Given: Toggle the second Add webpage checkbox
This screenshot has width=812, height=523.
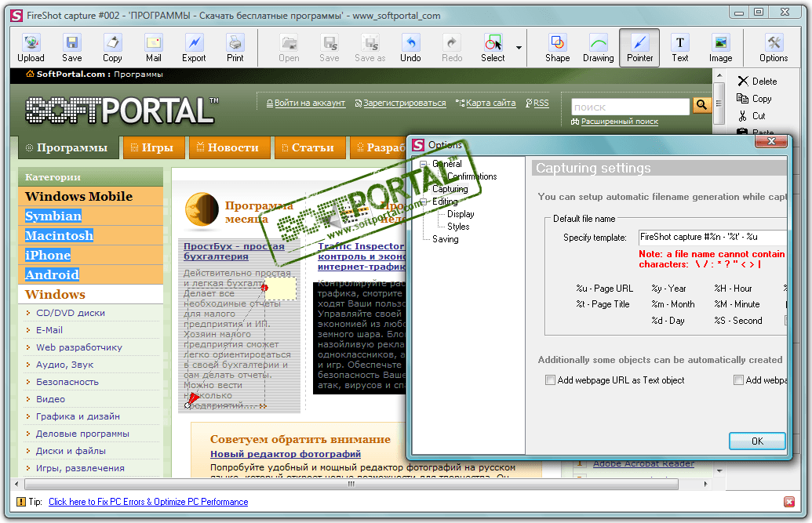Looking at the screenshot, I should pyautogui.click(x=738, y=380).
